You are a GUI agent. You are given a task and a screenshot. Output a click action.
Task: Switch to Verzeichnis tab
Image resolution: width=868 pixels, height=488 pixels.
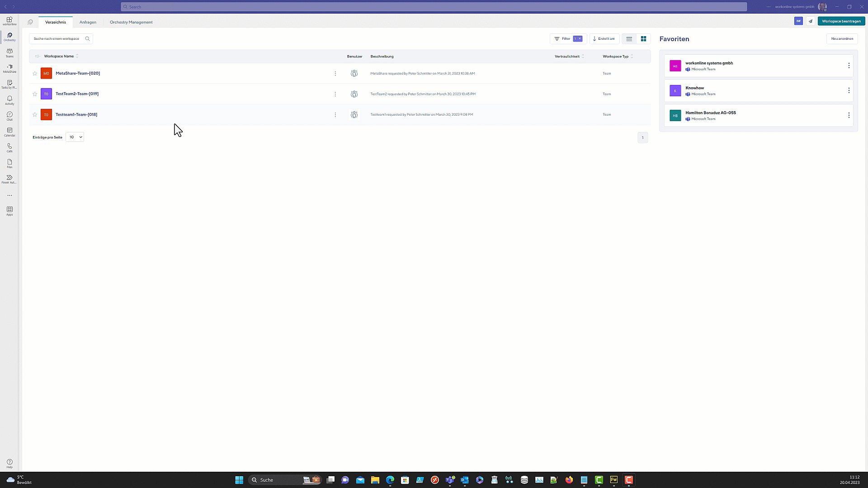[x=56, y=22]
